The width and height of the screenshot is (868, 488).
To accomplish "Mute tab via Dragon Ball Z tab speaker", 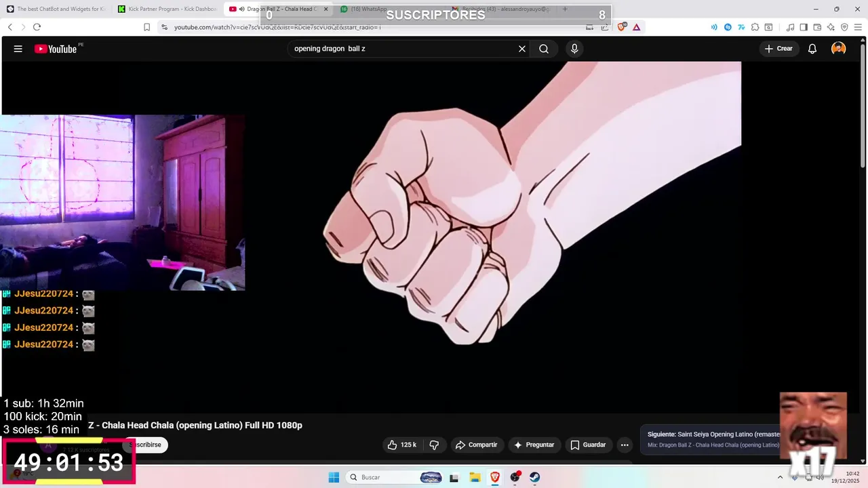I will [242, 9].
